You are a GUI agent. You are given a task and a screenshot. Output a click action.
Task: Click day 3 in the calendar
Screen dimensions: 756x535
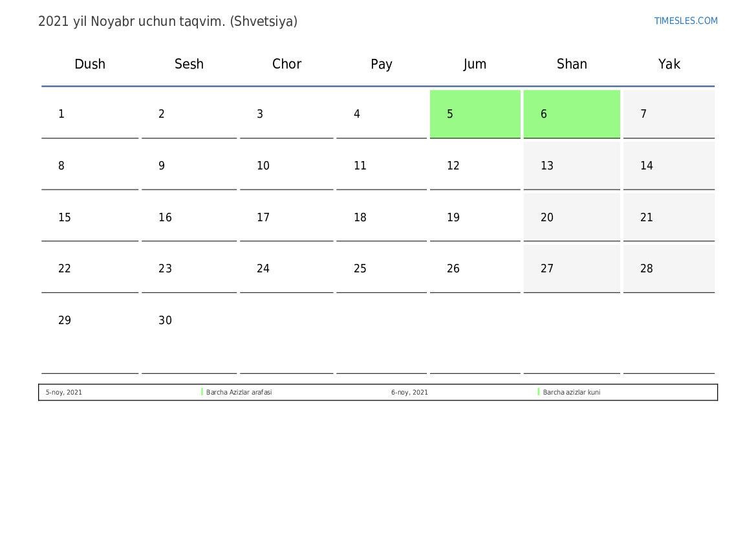pos(286,114)
